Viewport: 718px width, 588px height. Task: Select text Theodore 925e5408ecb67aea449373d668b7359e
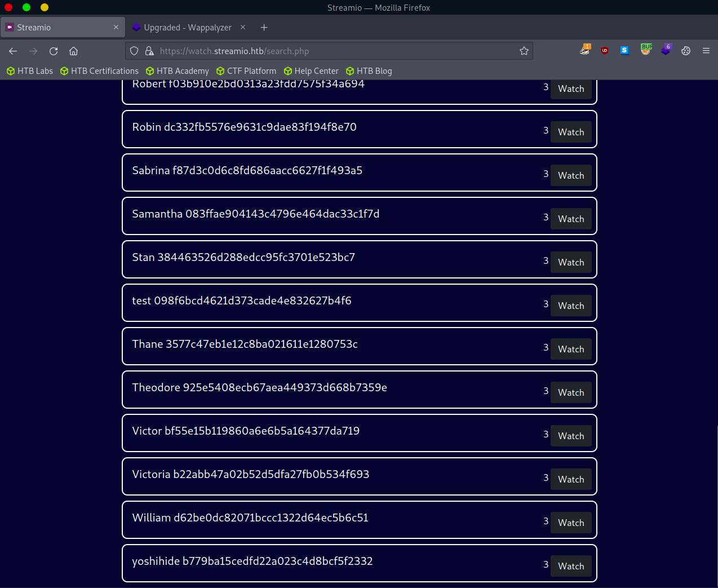pyautogui.click(x=259, y=387)
